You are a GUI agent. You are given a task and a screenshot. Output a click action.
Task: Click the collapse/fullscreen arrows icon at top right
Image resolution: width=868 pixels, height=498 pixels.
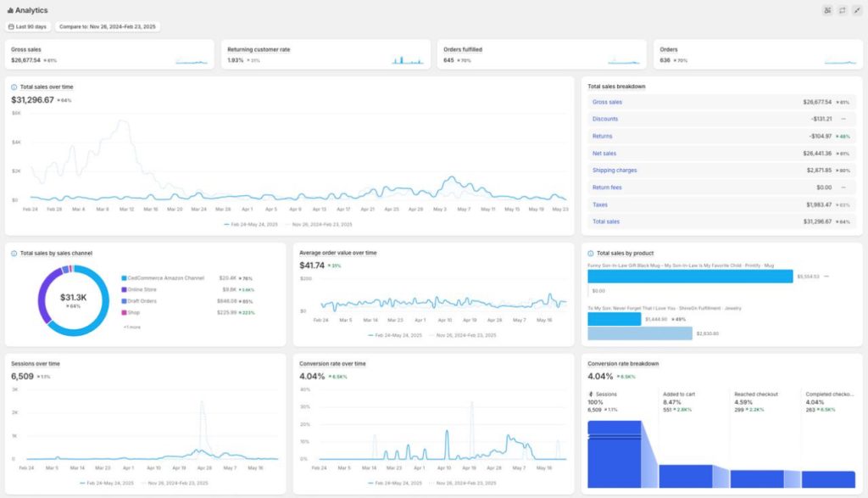click(856, 10)
